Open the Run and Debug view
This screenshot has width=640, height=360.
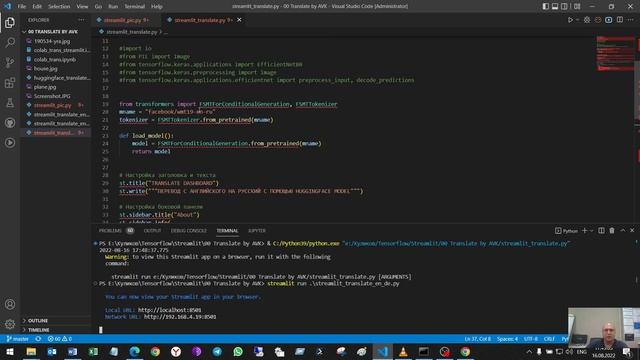click(x=10, y=142)
